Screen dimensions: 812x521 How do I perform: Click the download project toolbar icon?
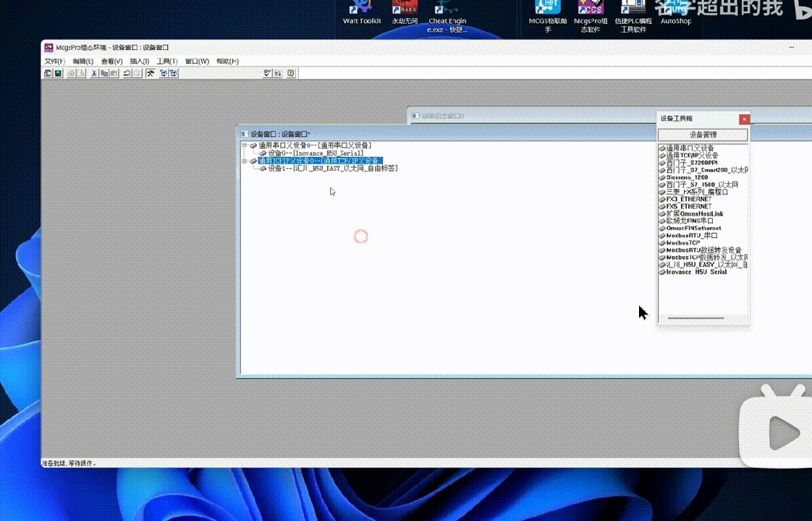coord(278,74)
